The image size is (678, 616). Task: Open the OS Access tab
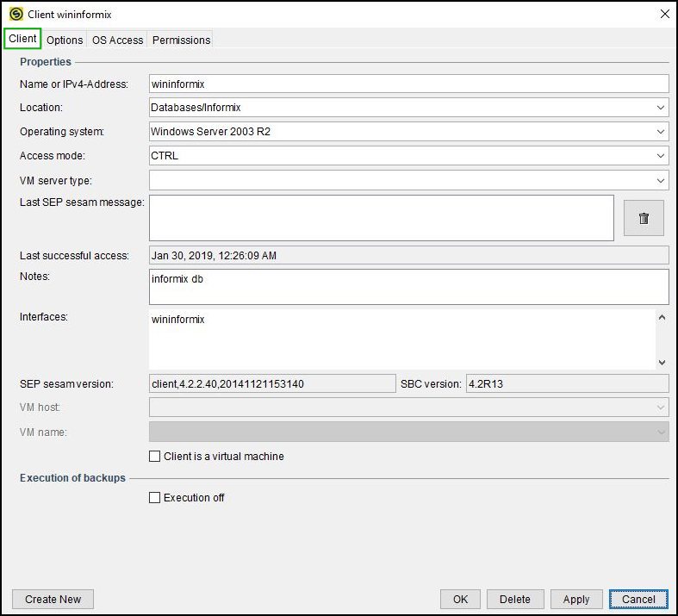point(117,40)
